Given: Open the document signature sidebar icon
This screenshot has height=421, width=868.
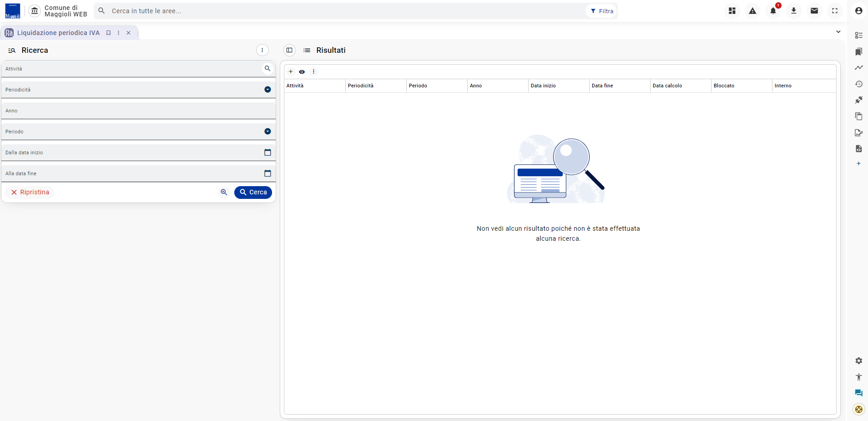Looking at the screenshot, I should (x=858, y=133).
